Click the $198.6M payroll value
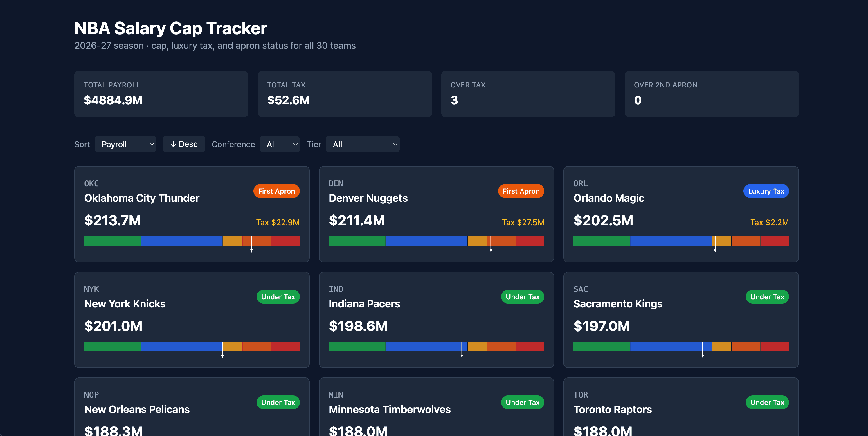Image resolution: width=868 pixels, height=436 pixels. click(x=358, y=326)
